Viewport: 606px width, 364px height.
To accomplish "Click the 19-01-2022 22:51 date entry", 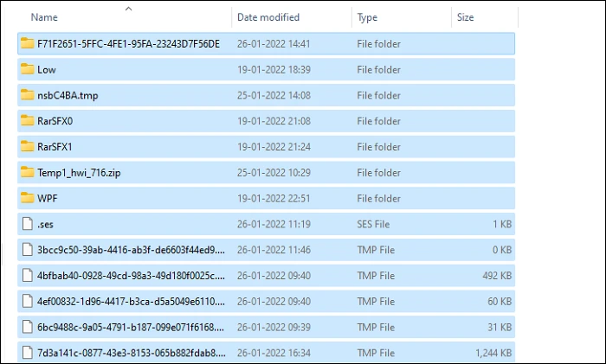I will (274, 198).
